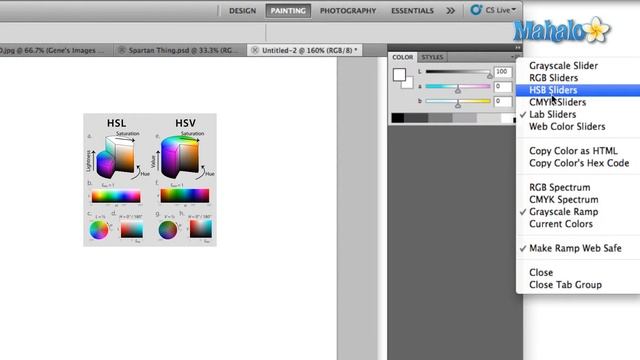
Task: Click the a value input field
Action: 502,87
